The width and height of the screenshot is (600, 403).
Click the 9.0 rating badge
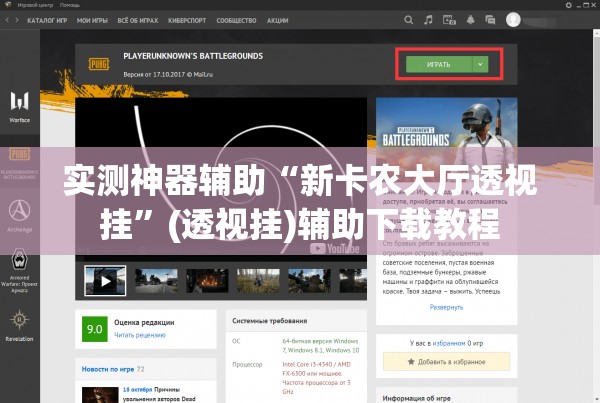tap(95, 329)
